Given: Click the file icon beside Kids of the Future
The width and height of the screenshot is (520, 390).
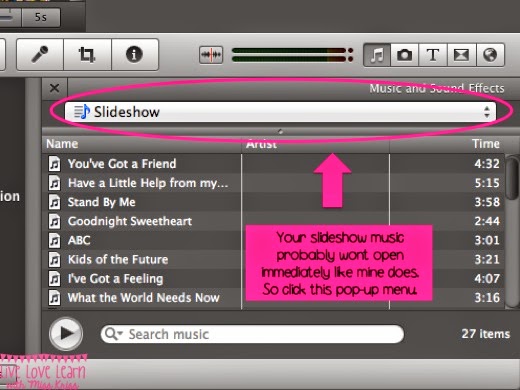Looking at the screenshot, I should [x=55, y=259].
